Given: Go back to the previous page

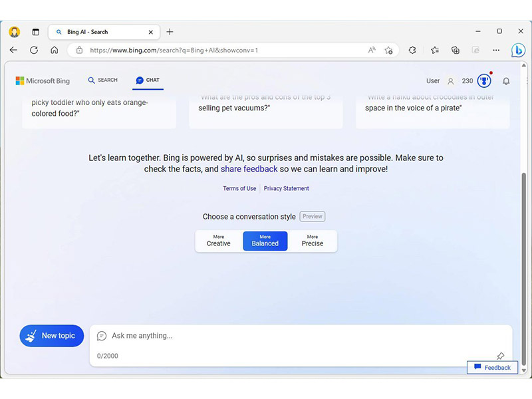Looking at the screenshot, I should 13,51.
